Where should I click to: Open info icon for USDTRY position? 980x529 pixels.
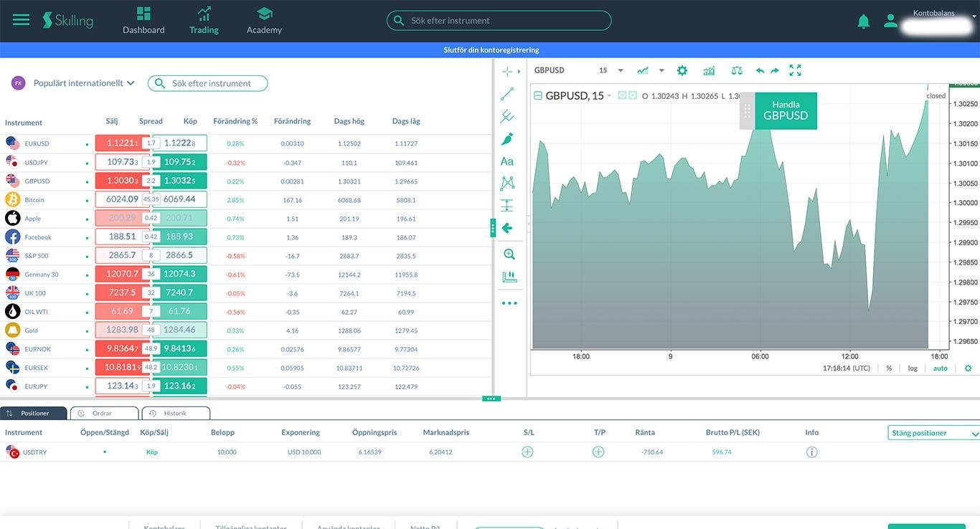tap(812, 452)
